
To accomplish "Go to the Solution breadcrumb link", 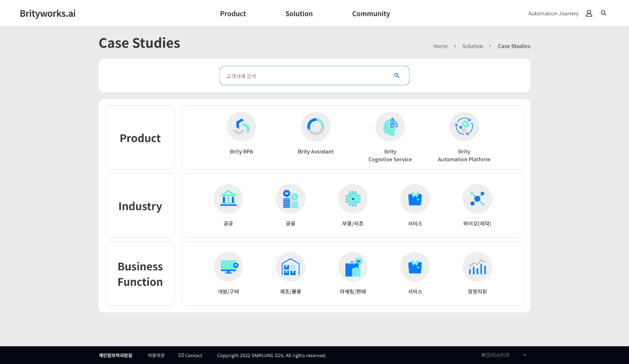I will coord(472,46).
